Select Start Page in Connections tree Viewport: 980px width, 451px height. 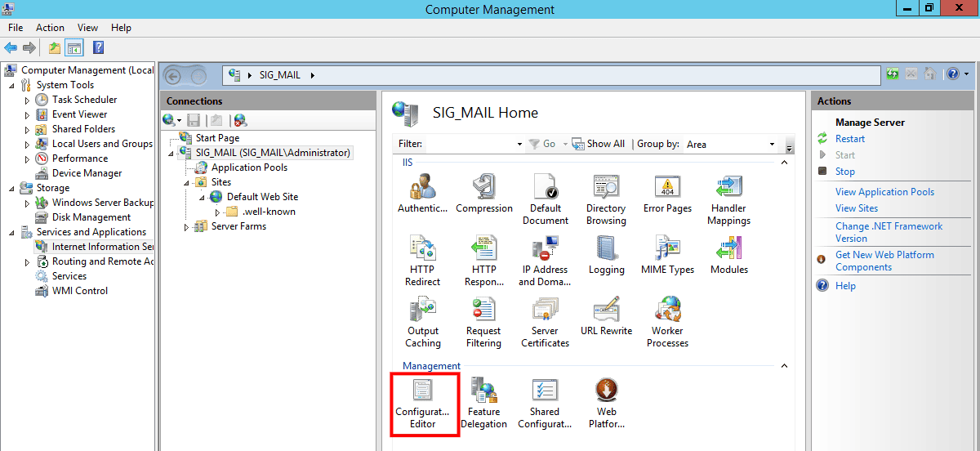click(217, 138)
